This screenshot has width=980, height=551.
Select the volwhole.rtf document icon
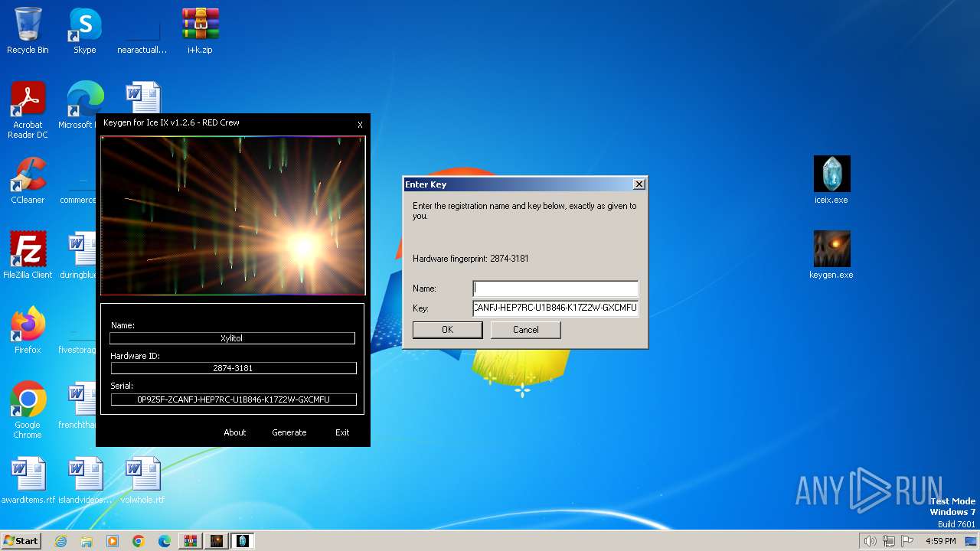pos(142,481)
